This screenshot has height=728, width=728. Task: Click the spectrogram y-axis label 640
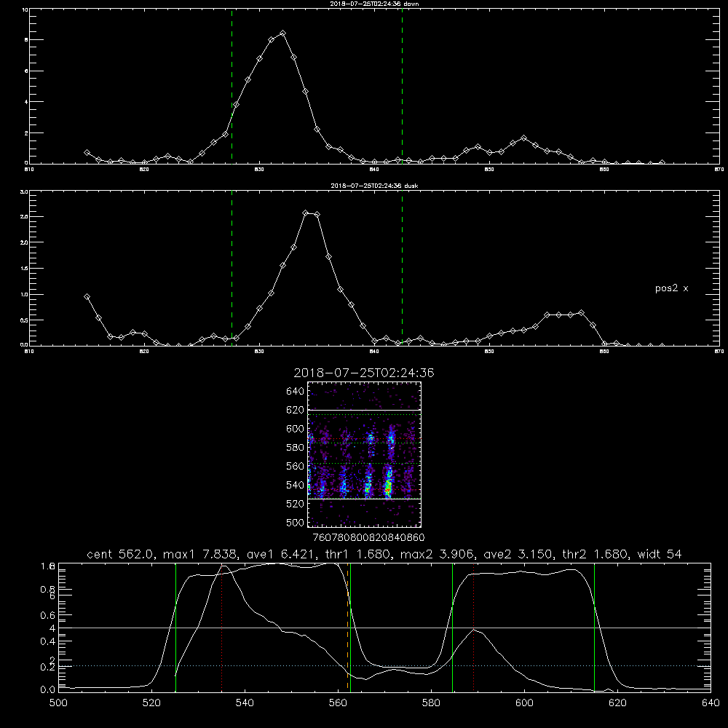pos(296,392)
